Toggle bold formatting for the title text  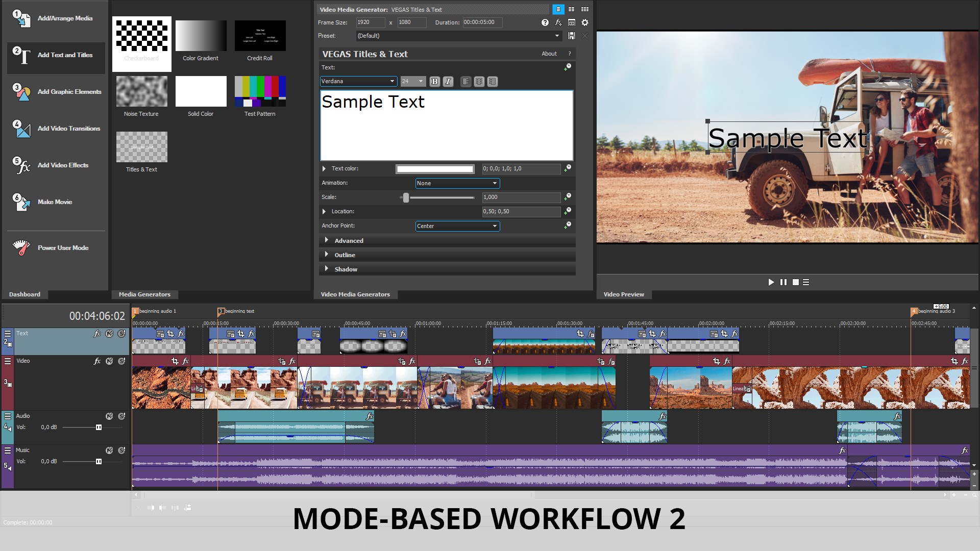tap(434, 81)
